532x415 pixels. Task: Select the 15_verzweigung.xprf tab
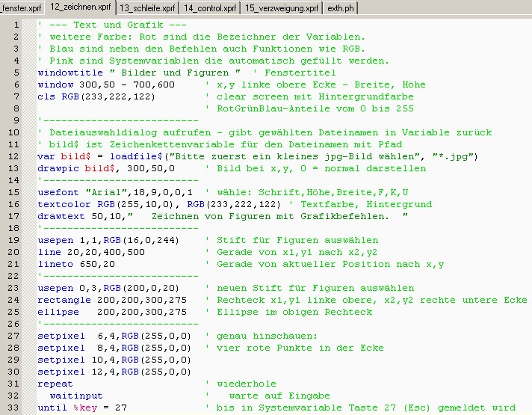[281, 7]
